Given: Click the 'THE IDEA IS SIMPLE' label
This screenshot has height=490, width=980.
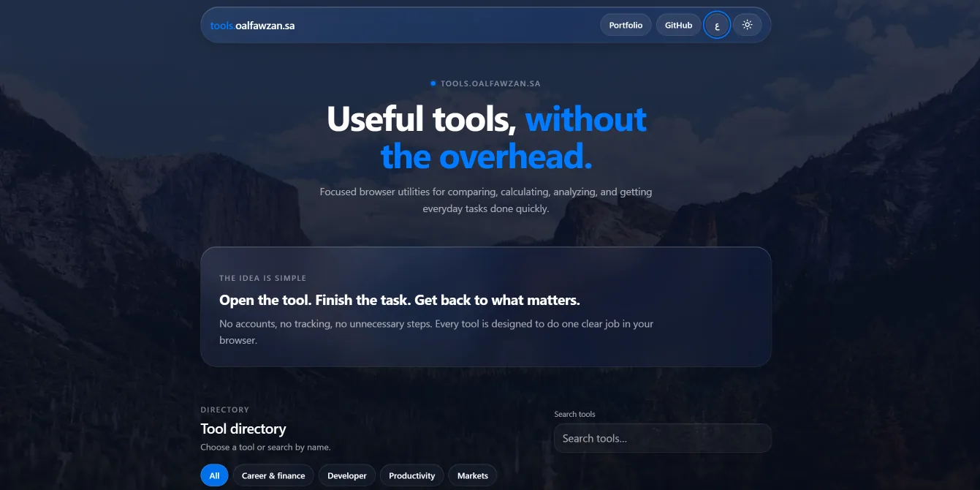Looking at the screenshot, I should coord(262,278).
